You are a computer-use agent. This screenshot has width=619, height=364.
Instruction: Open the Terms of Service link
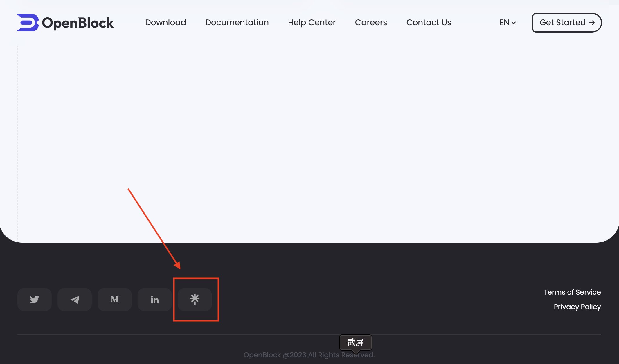point(572,292)
